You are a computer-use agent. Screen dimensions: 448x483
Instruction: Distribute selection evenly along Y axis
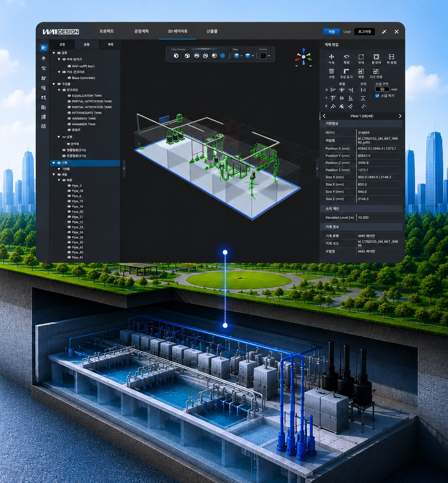click(363, 98)
